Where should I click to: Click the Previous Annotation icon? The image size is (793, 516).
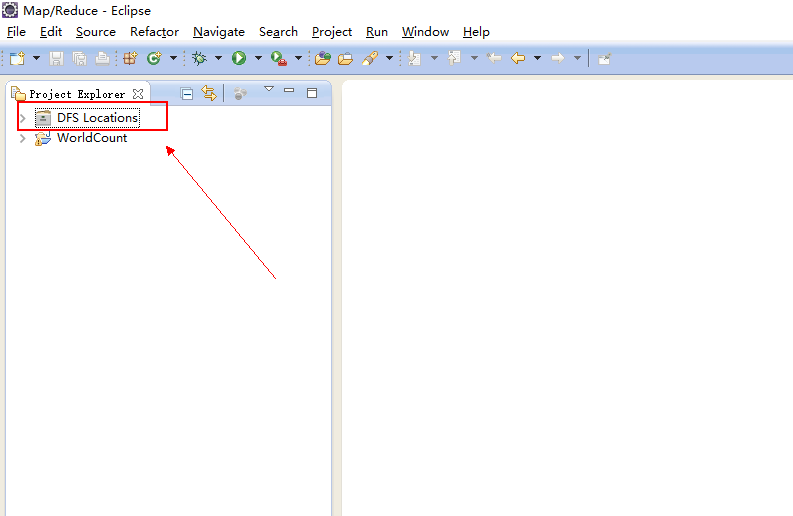coord(454,58)
